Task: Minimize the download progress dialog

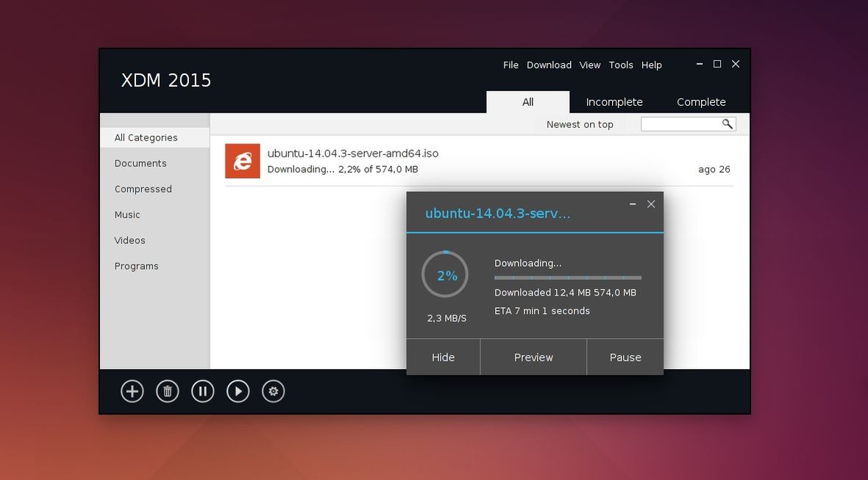Action: pos(633,204)
